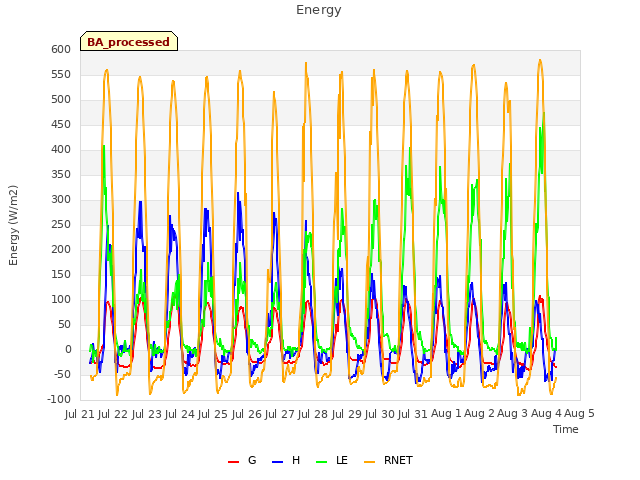Viewport: 640px width, 480px height.
Task: Click the -100 y-axis tick label
Action: click(x=59, y=400)
